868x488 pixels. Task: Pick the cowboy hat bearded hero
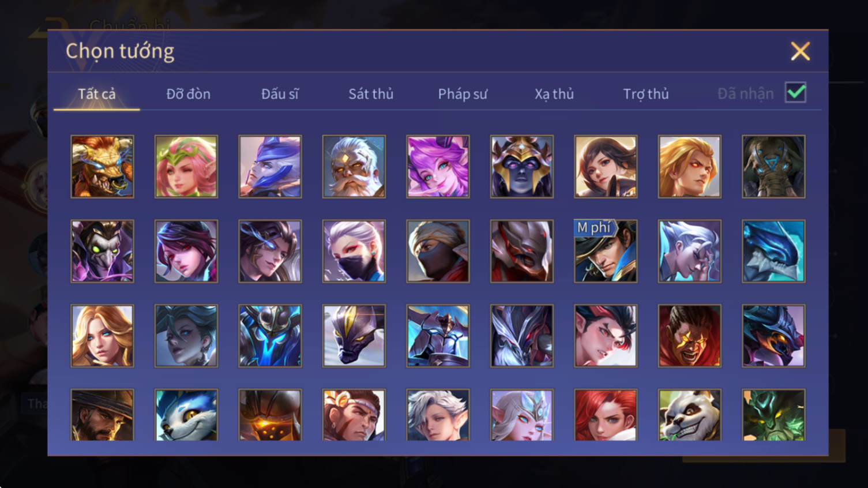102,415
